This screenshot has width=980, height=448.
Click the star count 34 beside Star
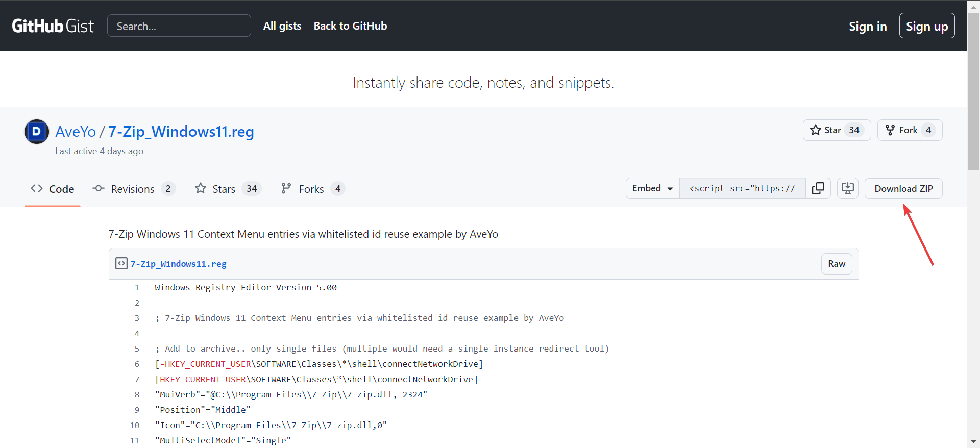coord(854,130)
